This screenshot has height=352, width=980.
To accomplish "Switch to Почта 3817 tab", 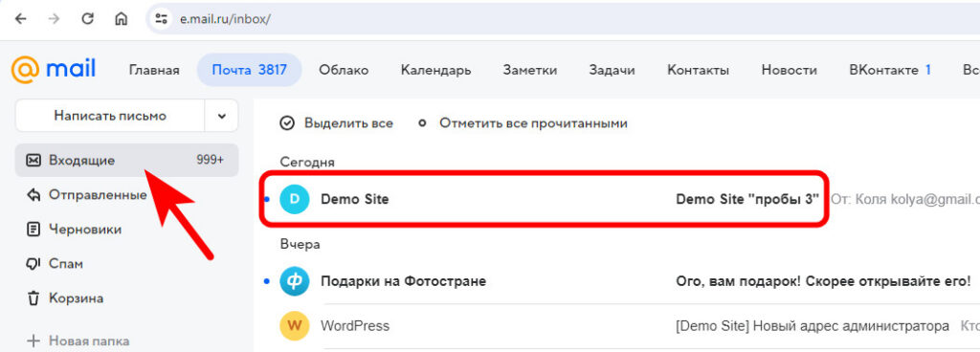I will pyautogui.click(x=250, y=70).
